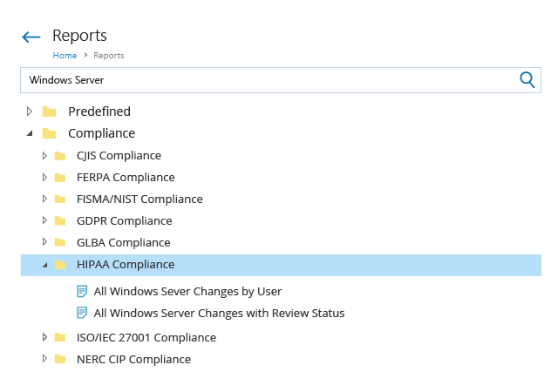Click the magnifier search icon
This screenshot has width=558, height=392.
pyautogui.click(x=527, y=79)
